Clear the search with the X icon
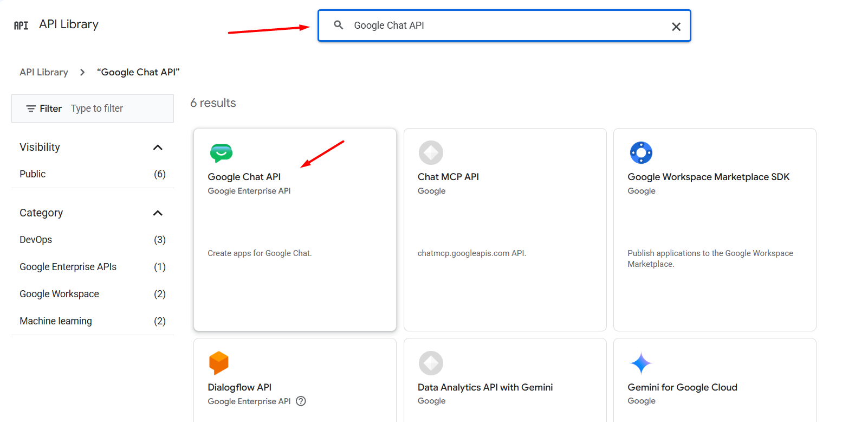This screenshot has width=868, height=422. click(676, 27)
